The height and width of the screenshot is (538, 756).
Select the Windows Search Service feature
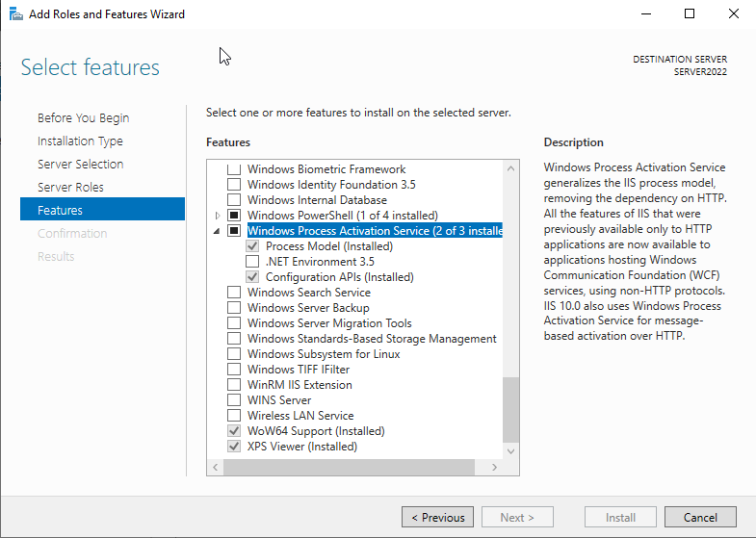(308, 293)
